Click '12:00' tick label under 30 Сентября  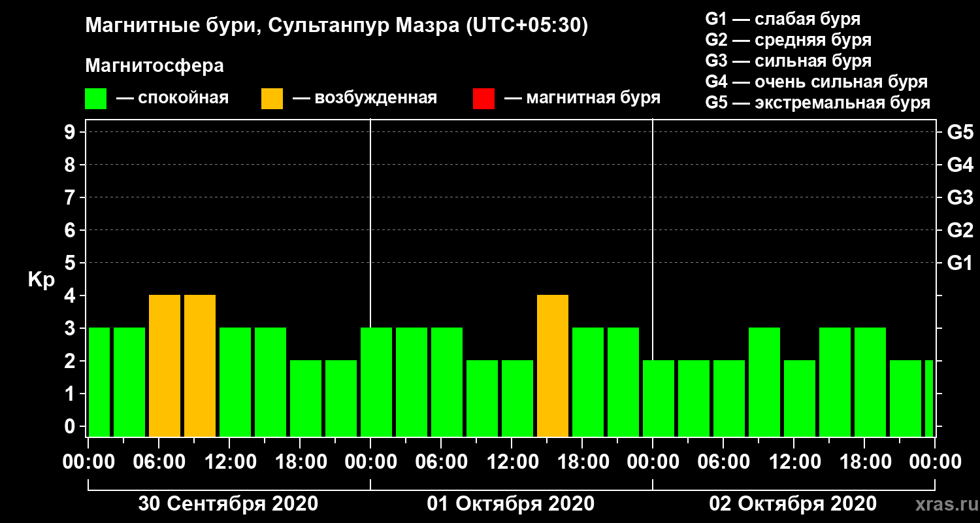click(x=229, y=462)
